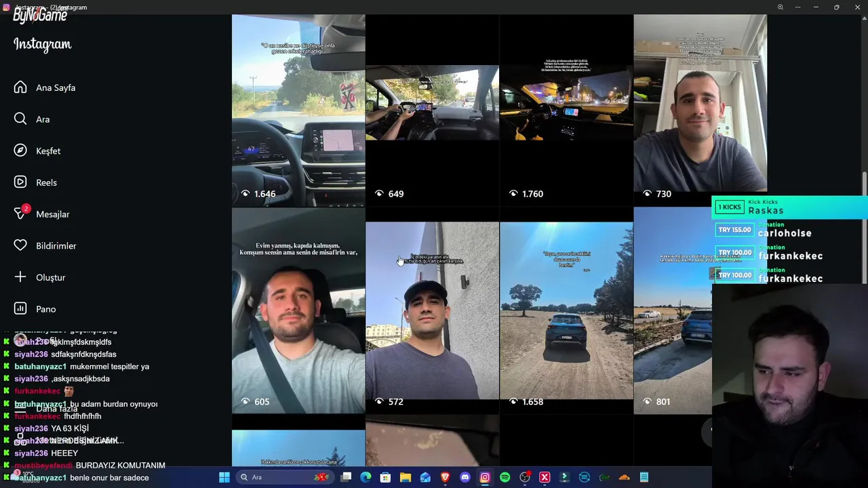Click the Bildirimler heart icon
The image size is (868, 488).
(20, 245)
